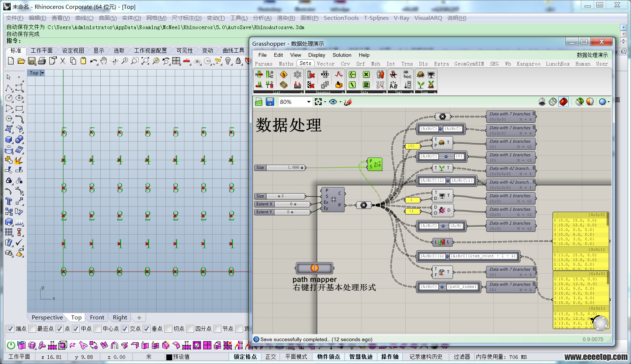Screen dimensions: 631x364
Task: Toggle the 交点 osnap checkbox
Action: coord(125,329)
